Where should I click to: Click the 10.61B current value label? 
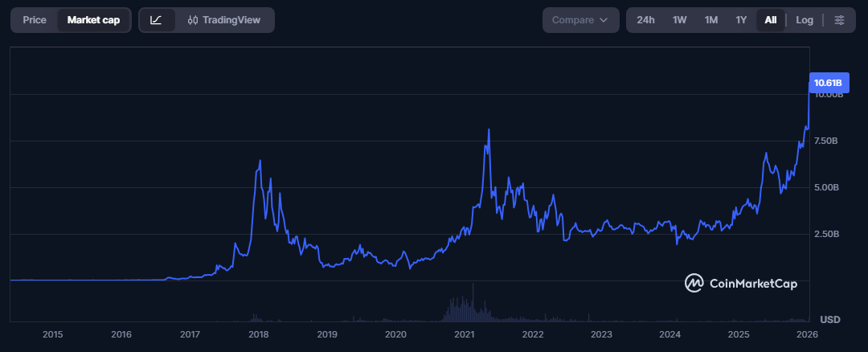click(828, 83)
